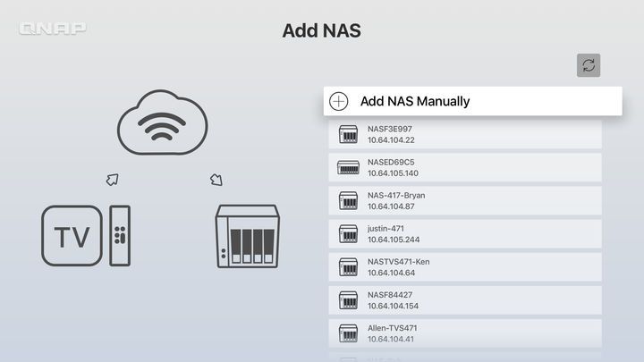
Task: Click the Apple TV box illustration
Action: pyautogui.click(x=72, y=236)
